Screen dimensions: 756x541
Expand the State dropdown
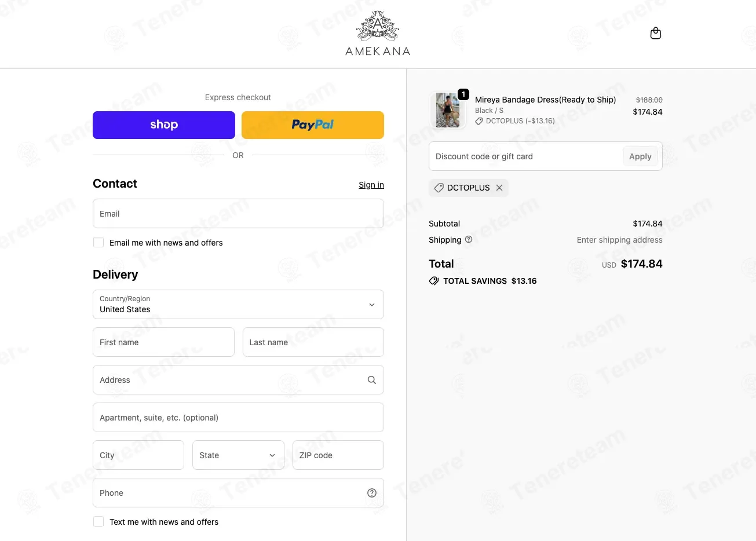click(238, 455)
